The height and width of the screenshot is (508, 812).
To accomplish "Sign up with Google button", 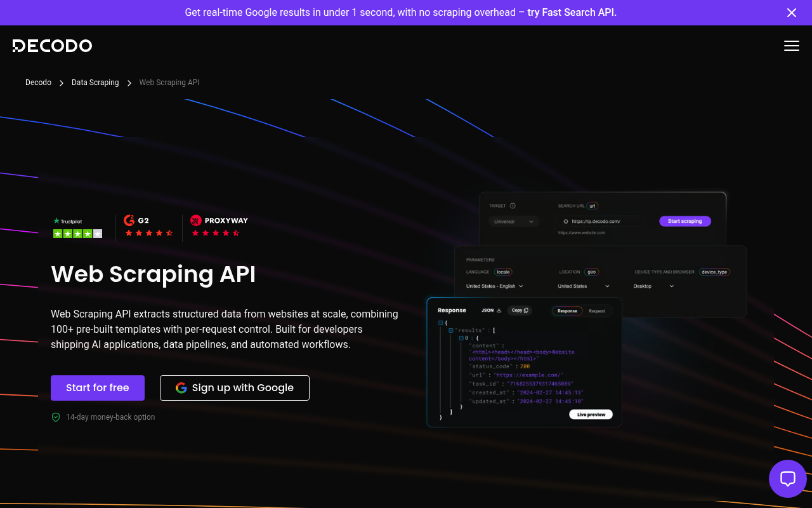I will pos(235,388).
